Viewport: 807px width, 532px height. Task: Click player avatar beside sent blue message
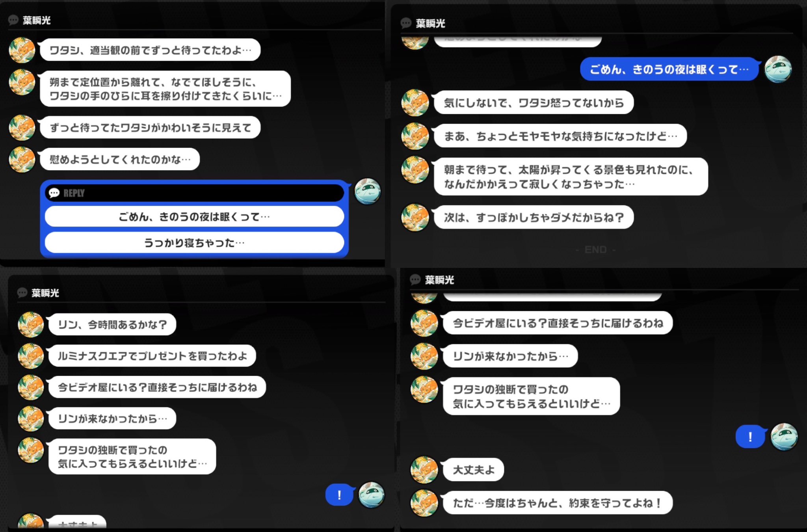pyautogui.click(x=778, y=69)
